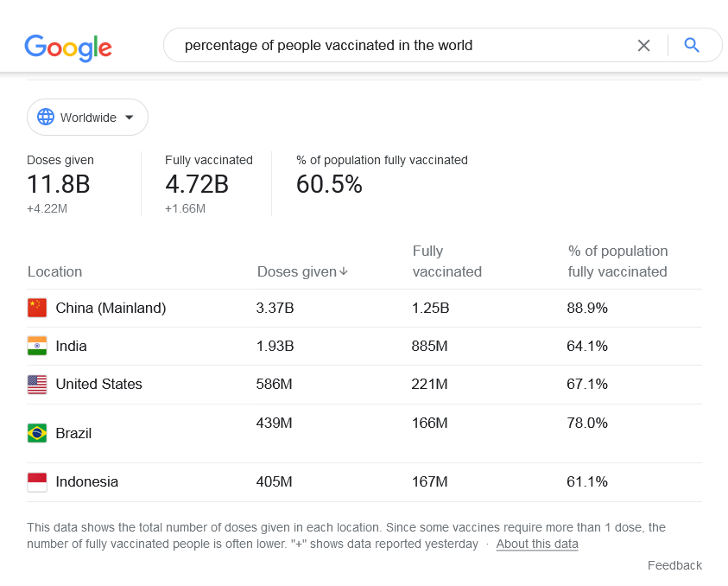Click the Brazil flag icon
The width and height of the screenshot is (728, 586).
coord(37,433)
